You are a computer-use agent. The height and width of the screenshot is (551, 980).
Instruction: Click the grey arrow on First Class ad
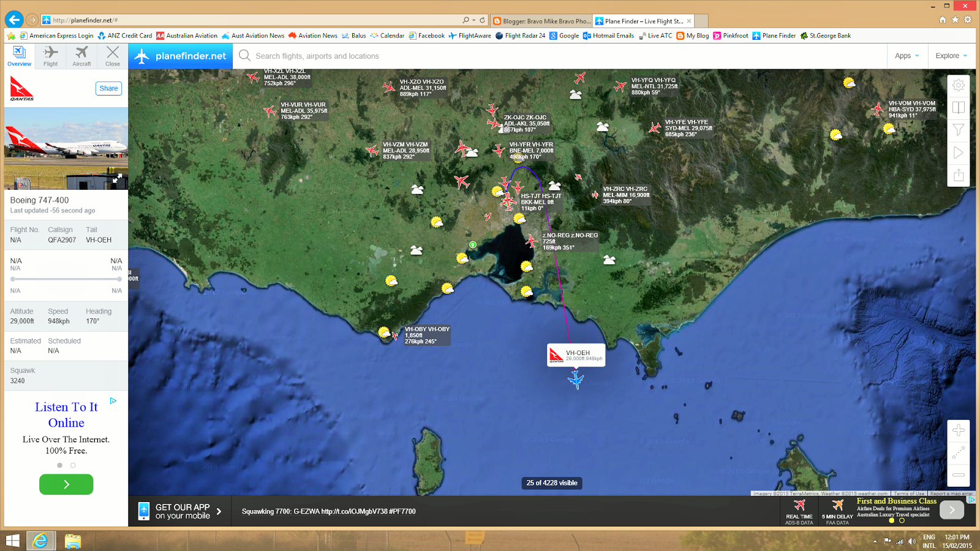tap(952, 509)
